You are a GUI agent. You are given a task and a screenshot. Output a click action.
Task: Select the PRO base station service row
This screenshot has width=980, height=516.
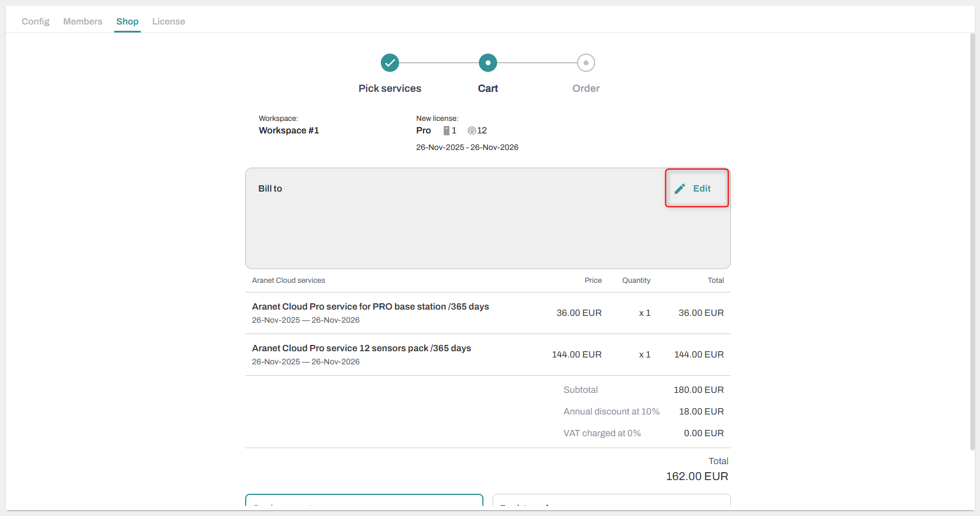pos(371,312)
